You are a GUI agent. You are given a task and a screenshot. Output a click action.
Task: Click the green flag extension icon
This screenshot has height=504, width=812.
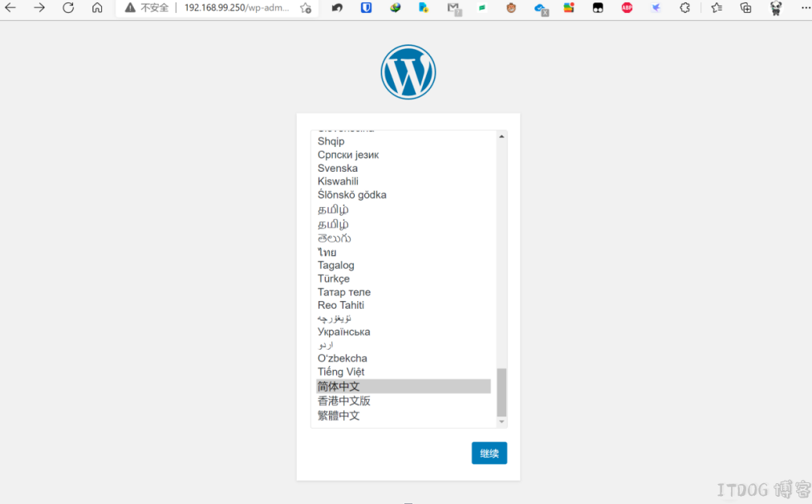pos(482,8)
